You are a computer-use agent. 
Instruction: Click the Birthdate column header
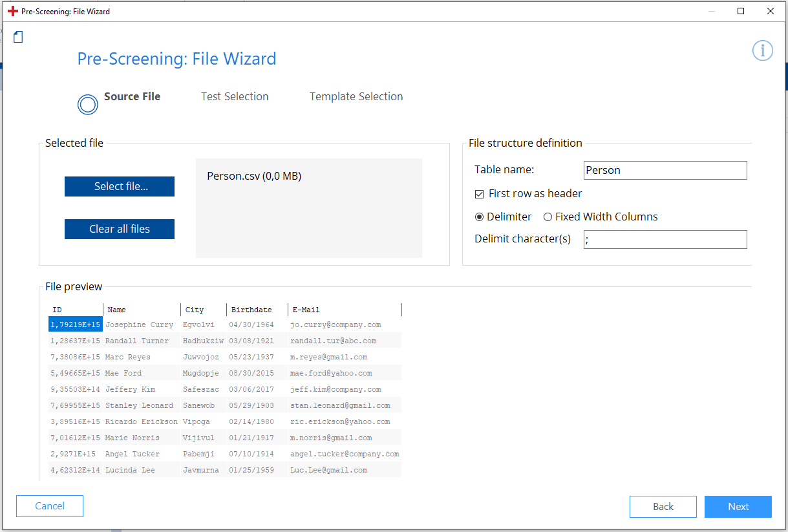click(251, 310)
